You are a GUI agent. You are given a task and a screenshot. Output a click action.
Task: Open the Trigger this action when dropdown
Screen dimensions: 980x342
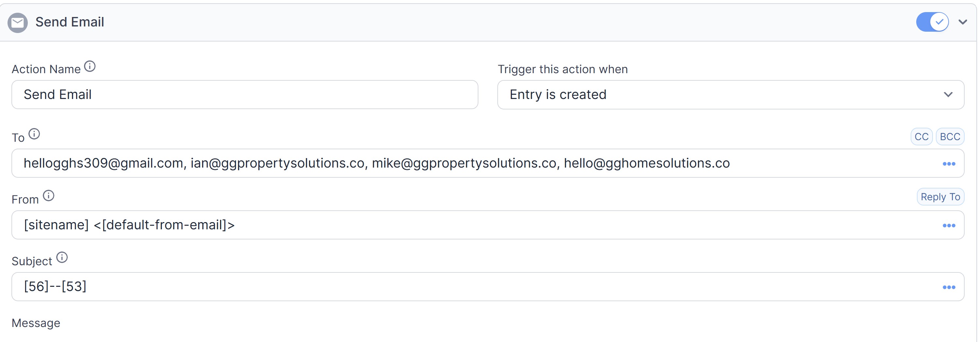click(731, 95)
